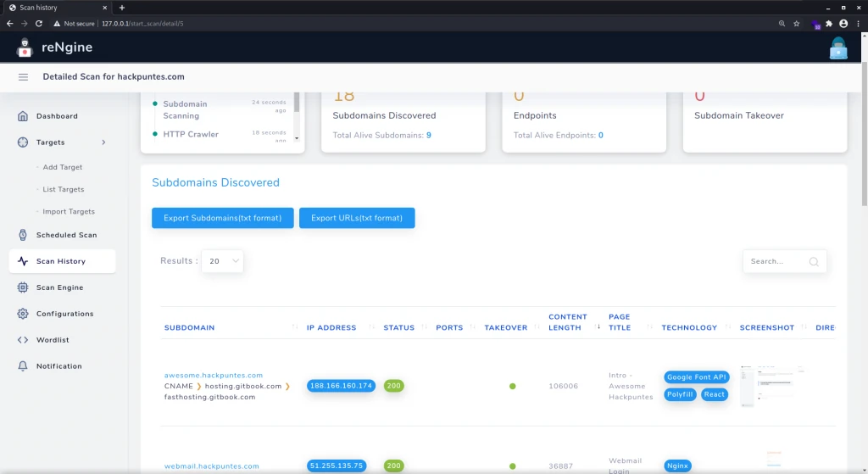Click the browser address bar URL
This screenshot has width=868, height=474.
tap(142, 23)
